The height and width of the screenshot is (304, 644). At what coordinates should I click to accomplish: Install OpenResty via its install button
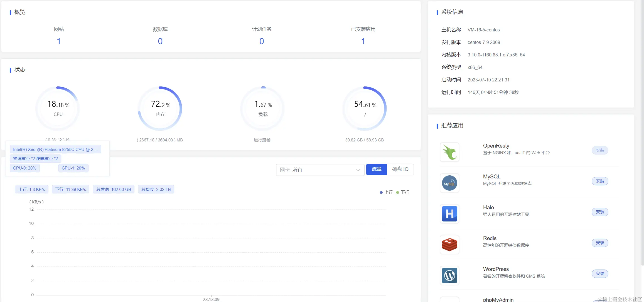click(x=600, y=150)
